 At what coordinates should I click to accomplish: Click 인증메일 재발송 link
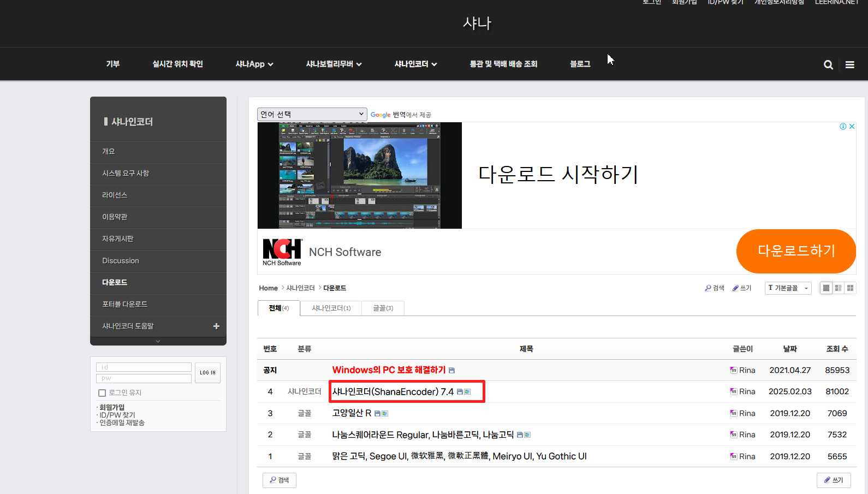(x=122, y=422)
